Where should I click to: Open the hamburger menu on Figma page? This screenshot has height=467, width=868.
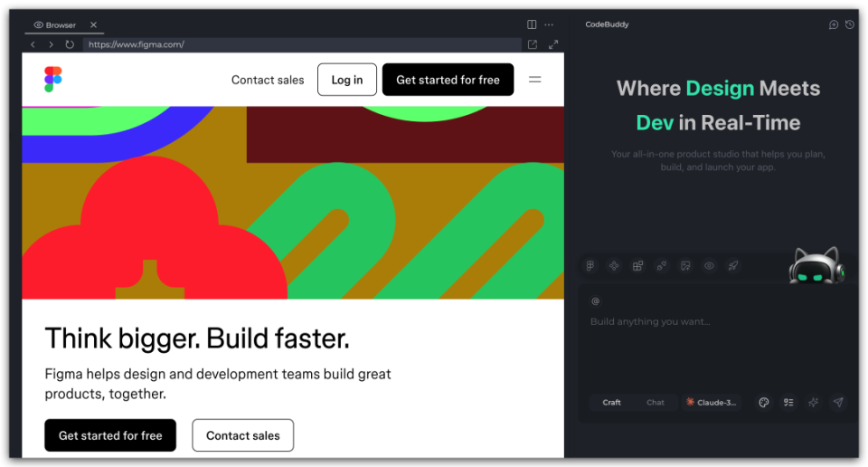click(x=534, y=80)
